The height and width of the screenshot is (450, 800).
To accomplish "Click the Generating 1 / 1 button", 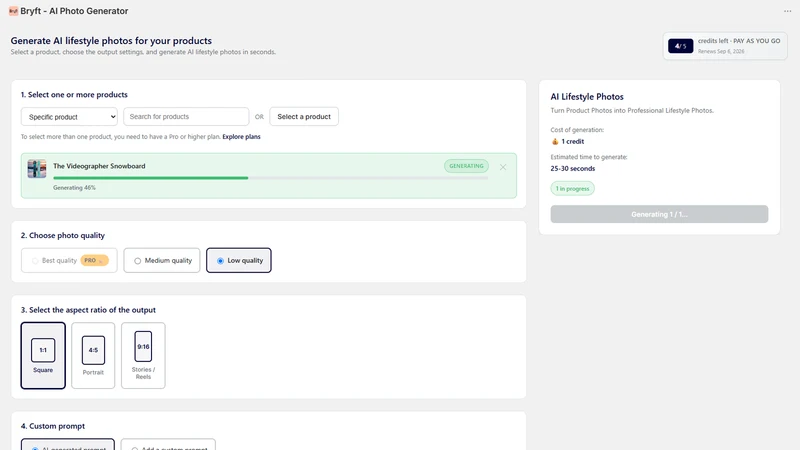I will coord(659,214).
